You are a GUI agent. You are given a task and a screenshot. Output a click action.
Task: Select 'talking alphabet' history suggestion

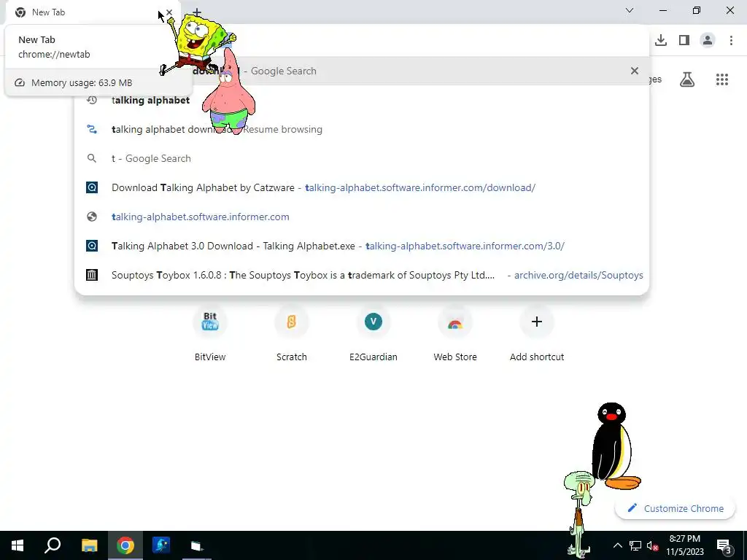tap(362, 100)
